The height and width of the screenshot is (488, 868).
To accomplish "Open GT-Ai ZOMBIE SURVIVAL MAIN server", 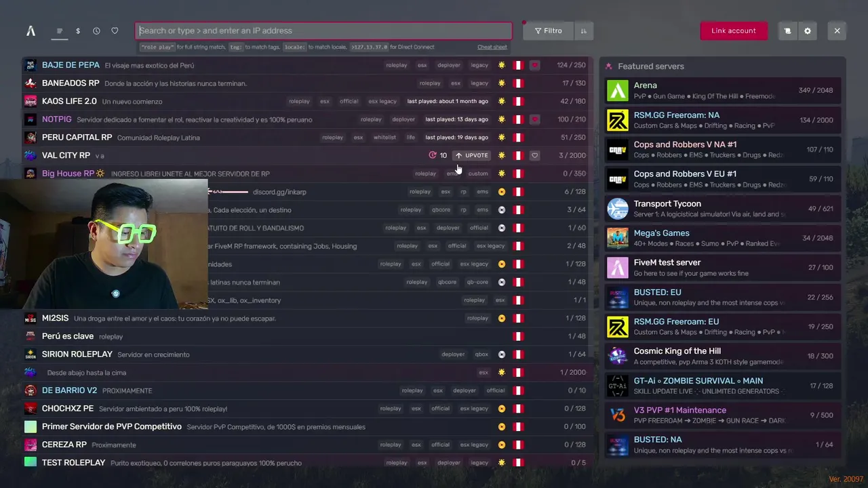I will click(723, 386).
